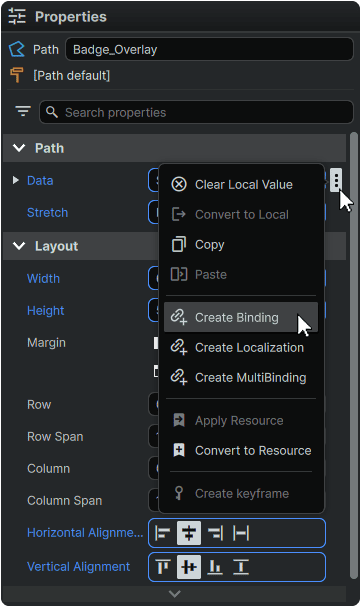Image resolution: width=361 pixels, height=607 pixels.
Task: Set vertical alignment to top
Action: point(163,567)
